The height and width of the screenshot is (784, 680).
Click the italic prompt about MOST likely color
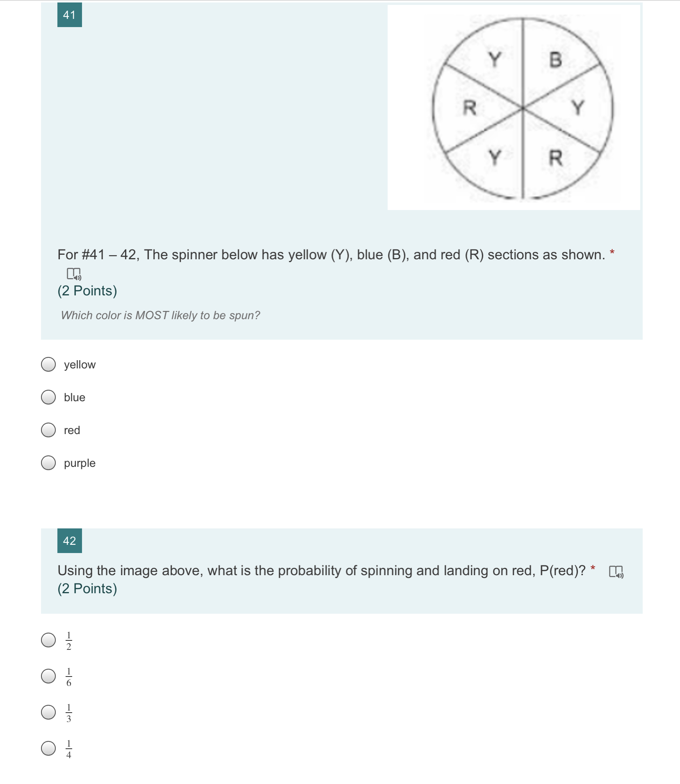(x=159, y=315)
